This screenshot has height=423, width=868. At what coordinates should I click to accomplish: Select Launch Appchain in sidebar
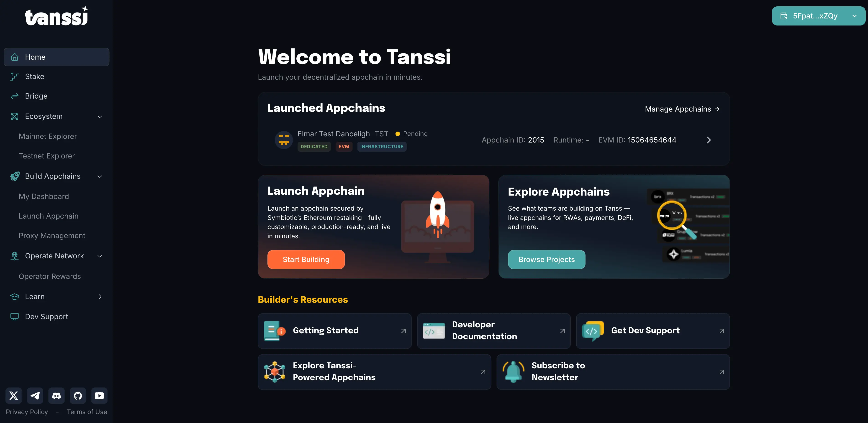(49, 216)
